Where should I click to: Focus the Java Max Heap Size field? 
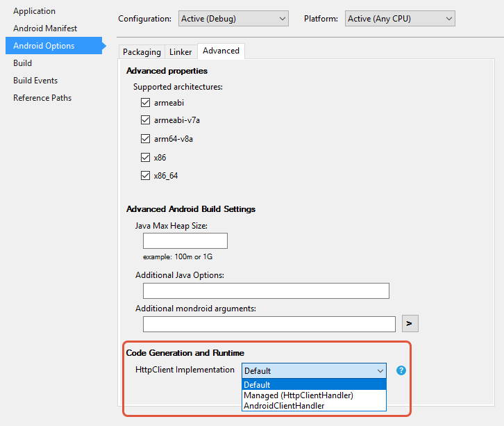pos(185,240)
